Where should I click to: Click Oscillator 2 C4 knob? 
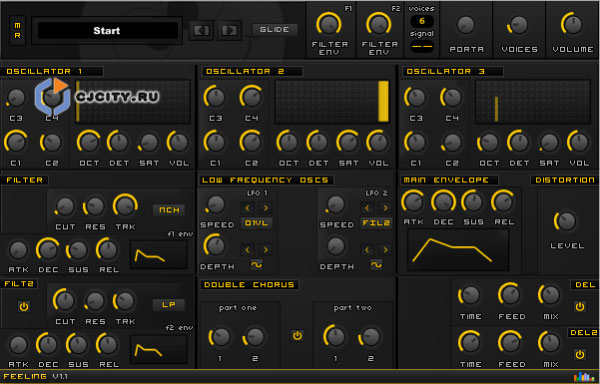click(251, 97)
